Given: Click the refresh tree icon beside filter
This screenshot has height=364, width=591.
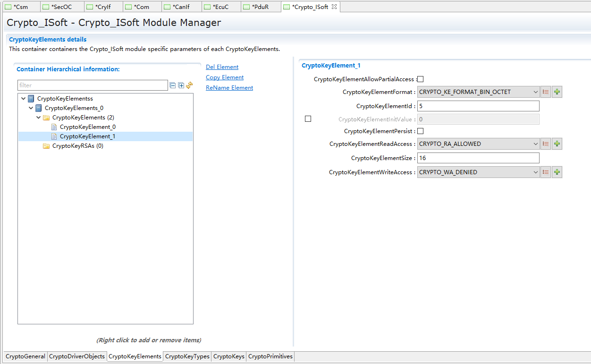Looking at the screenshot, I should tap(189, 85).
